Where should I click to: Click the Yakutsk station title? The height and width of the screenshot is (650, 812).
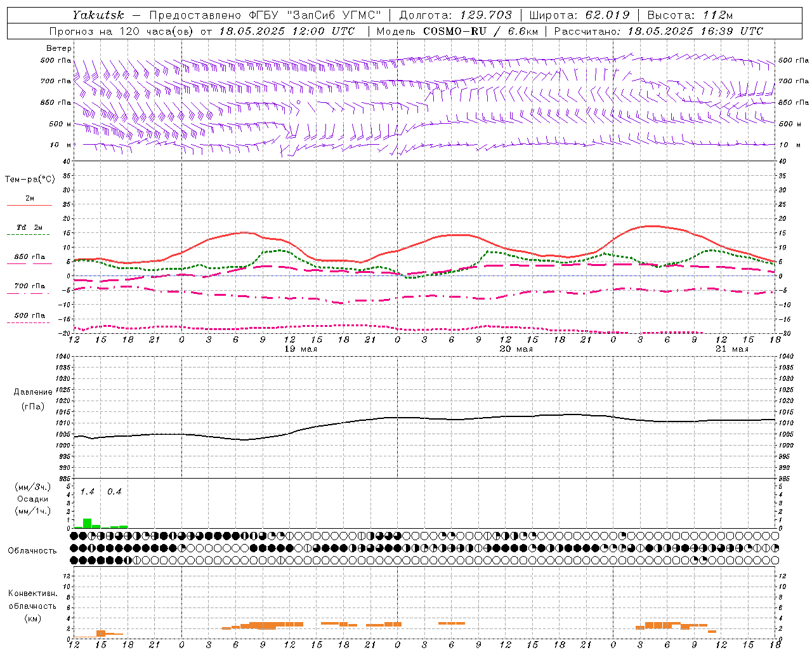[98, 15]
